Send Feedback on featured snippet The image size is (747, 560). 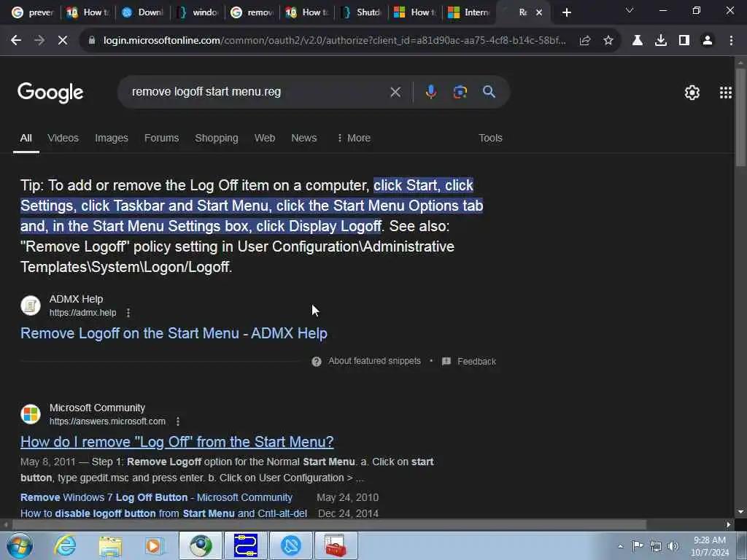(469, 362)
